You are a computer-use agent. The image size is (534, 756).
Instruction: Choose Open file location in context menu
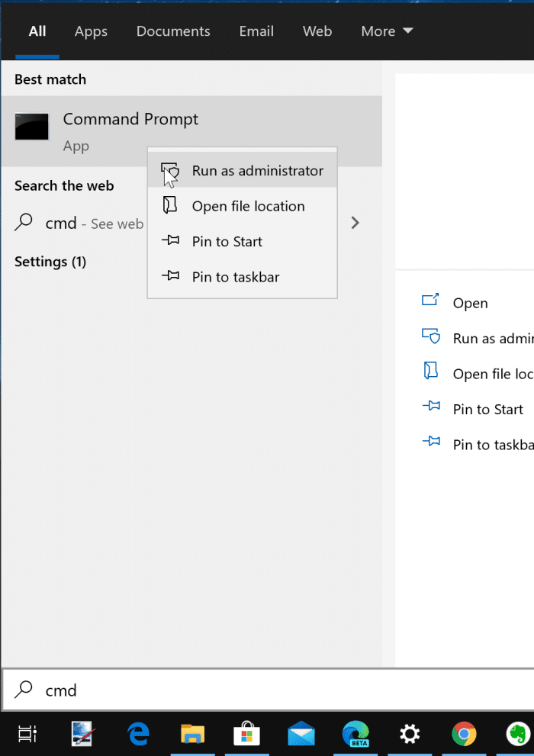[x=242, y=206]
